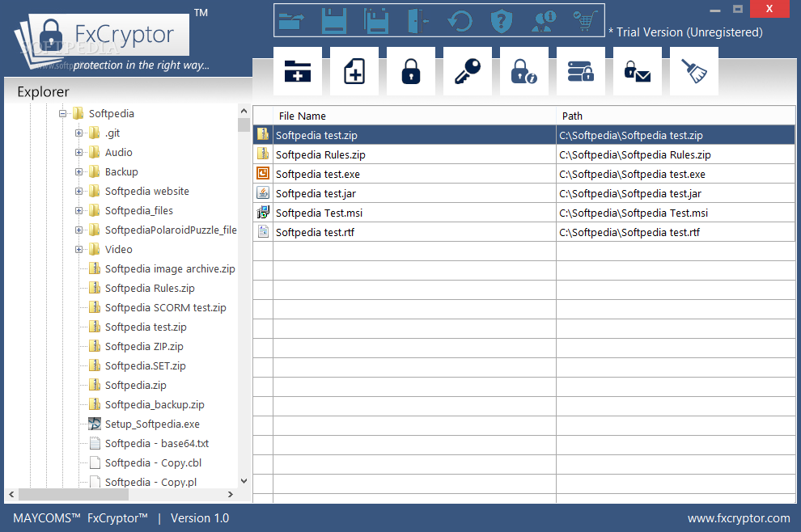
Task: Click path C:\Softpedia\Softpedia test.exe cell
Action: pos(676,174)
